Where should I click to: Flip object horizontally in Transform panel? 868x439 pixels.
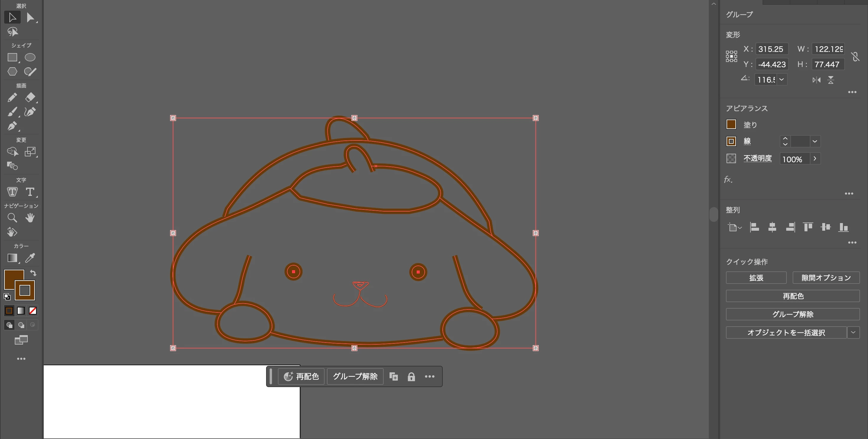coord(816,80)
